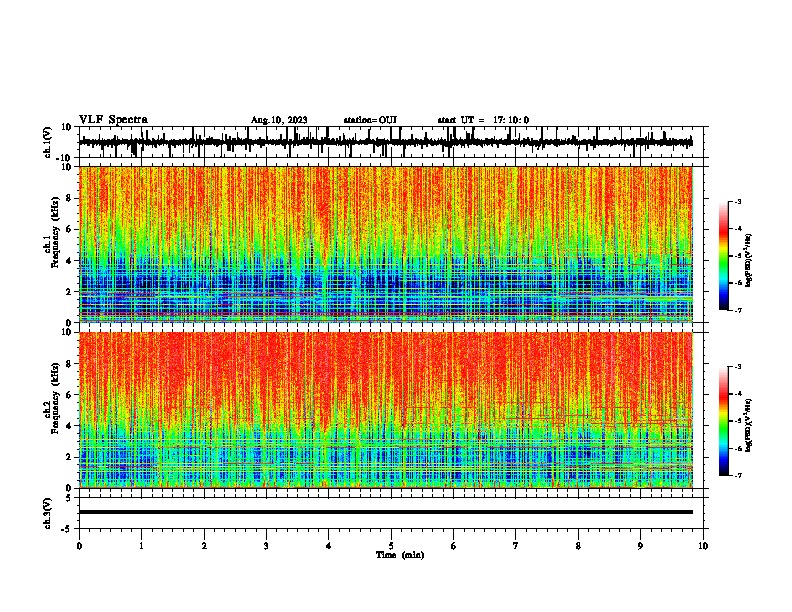The width and height of the screenshot is (792, 612).
Task: Click the "8" kHz tick on ch.2 frequency axis
Action: click(x=69, y=364)
